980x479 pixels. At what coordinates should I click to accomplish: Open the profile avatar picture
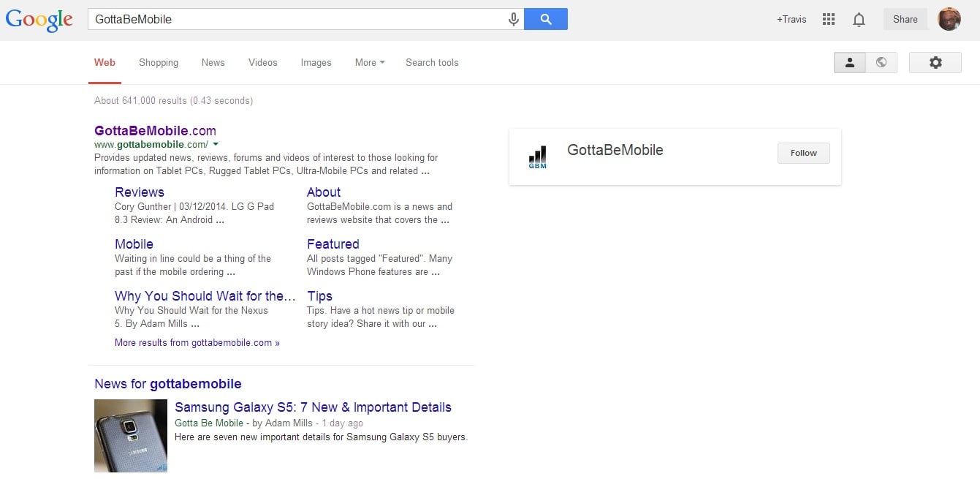click(x=949, y=19)
